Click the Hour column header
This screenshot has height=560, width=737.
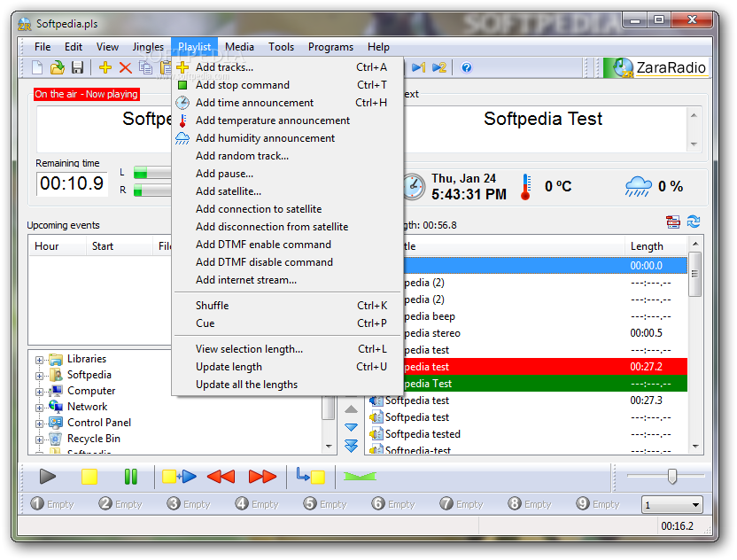coord(58,246)
